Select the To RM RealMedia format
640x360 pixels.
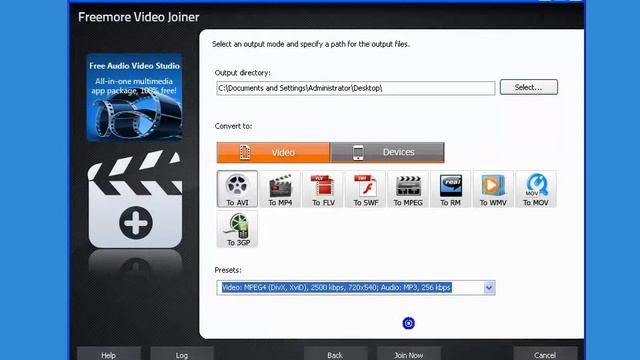[x=451, y=189]
